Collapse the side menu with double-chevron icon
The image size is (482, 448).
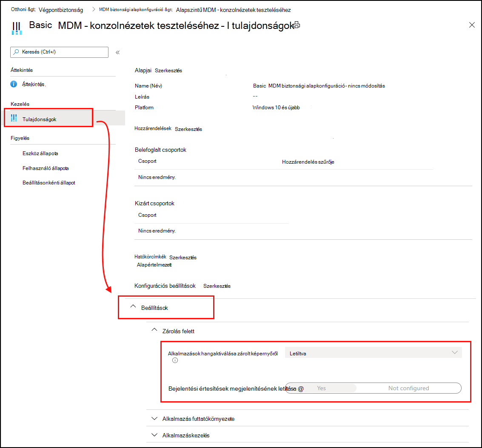point(117,53)
